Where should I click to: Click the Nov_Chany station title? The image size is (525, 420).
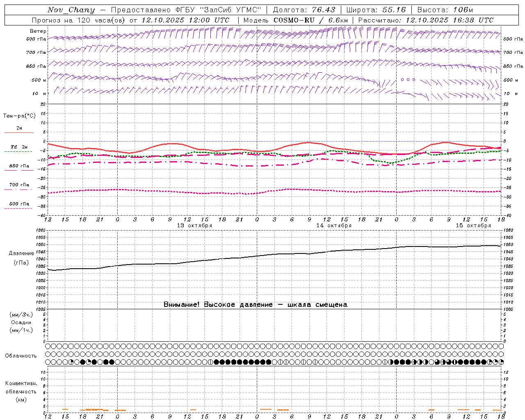[71, 10]
